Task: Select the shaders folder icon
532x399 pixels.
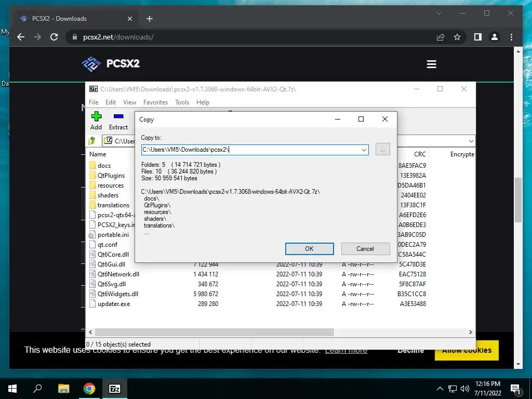Action: point(92,195)
